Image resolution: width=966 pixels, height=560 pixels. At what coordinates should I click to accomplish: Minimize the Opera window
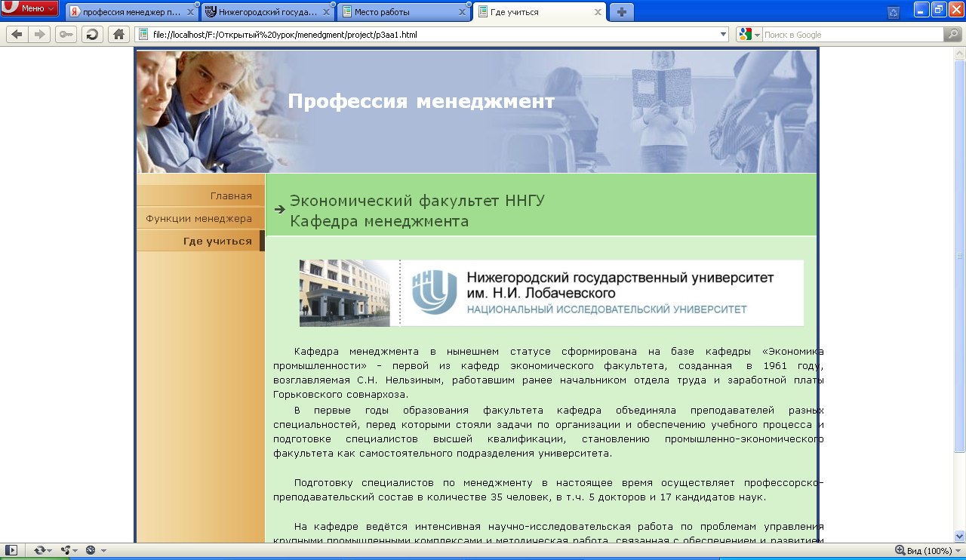click(921, 8)
